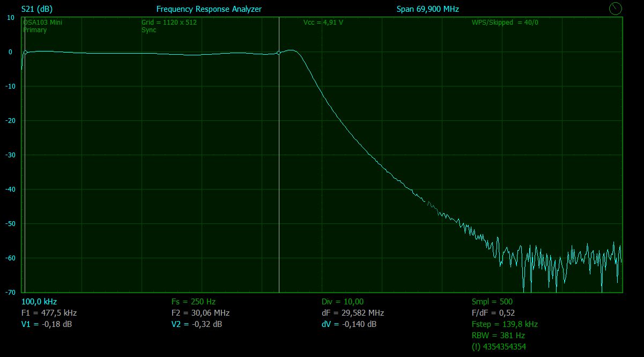Click the dV = -0,140 dB readout
The image size is (644, 357).
tap(349, 324)
